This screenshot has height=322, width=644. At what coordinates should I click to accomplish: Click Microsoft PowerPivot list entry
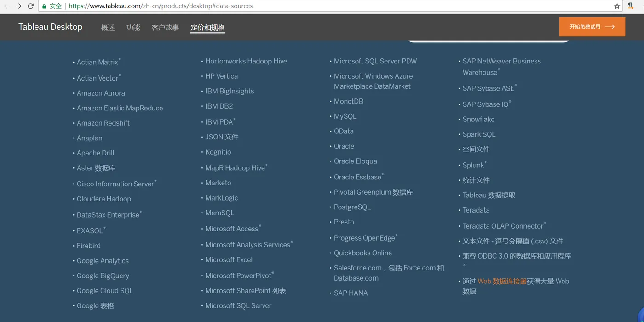(240, 275)
